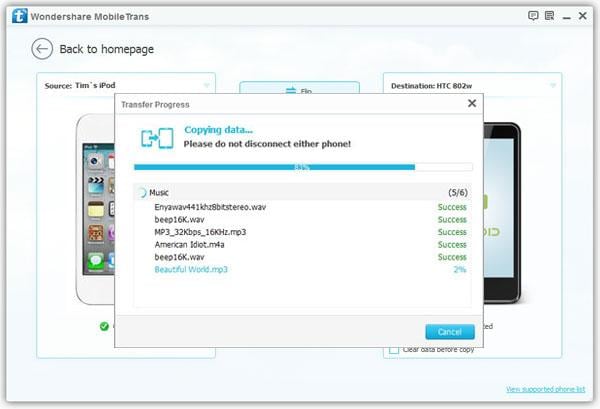Image resolution: width=600 pixels, height=409 pixels.
Task: Click the Copying data... heading
Action: (218, 130)
